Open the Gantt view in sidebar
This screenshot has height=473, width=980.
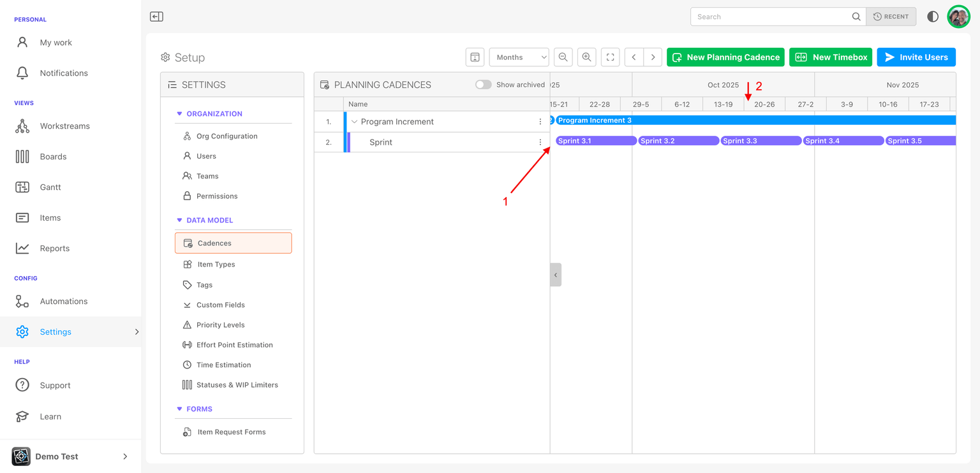pyautogui.click(x=50, y=187)
